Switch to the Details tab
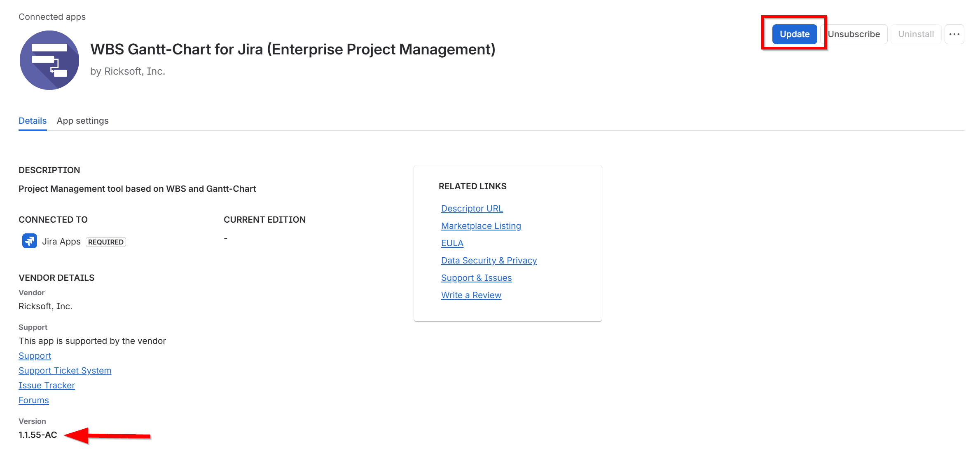 coord(33,121)
